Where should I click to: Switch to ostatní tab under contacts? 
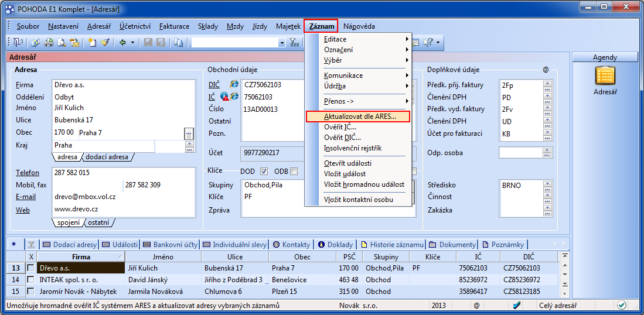tap(100, 222)
